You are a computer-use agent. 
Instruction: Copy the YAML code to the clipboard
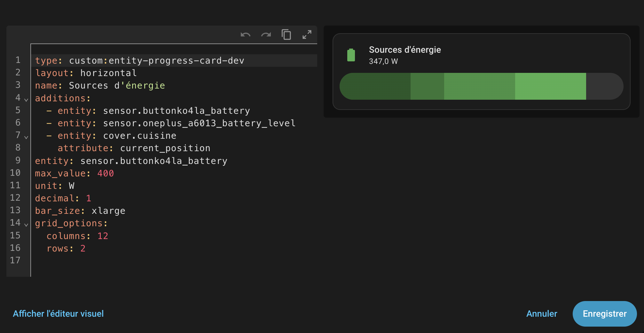286,35
